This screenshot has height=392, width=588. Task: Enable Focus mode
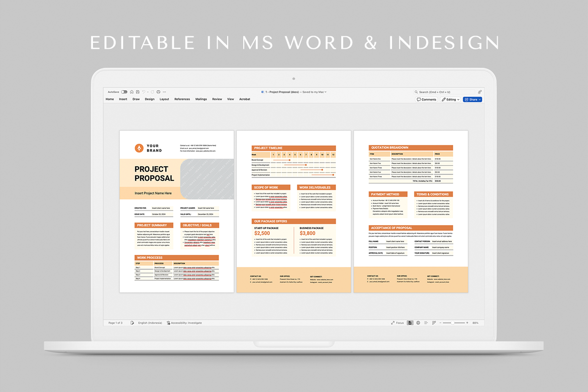[397, 323]
